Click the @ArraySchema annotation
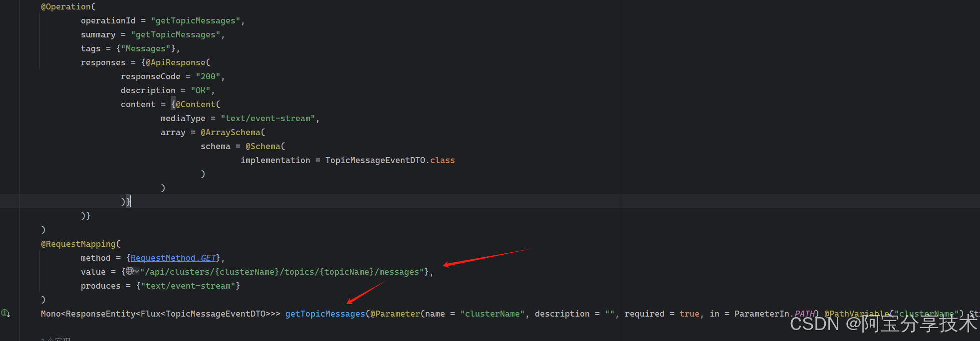The height and width of the screenshot is (341, 980). [231, 132]
